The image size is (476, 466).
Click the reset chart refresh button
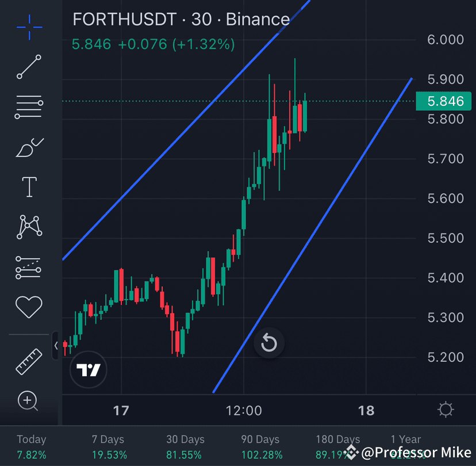[x=268, y=343]
